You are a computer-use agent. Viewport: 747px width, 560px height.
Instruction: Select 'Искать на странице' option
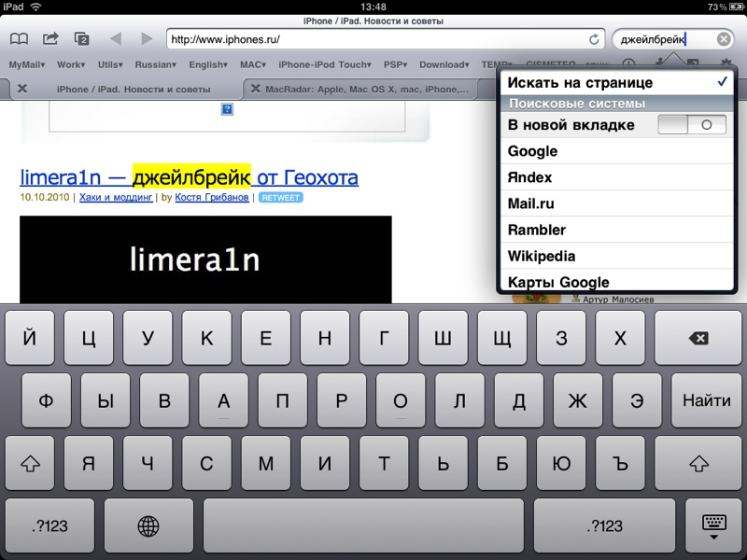[616, 82]
